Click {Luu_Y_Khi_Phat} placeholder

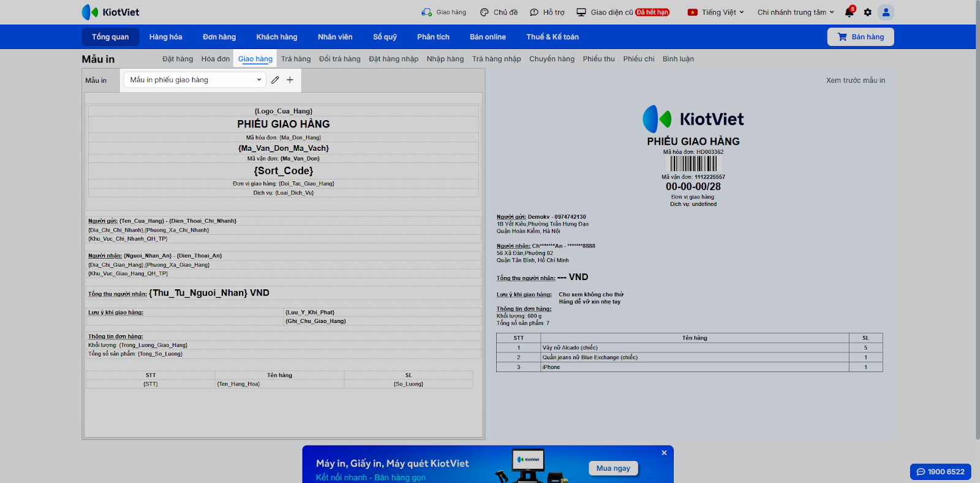[x=310, y=313]
